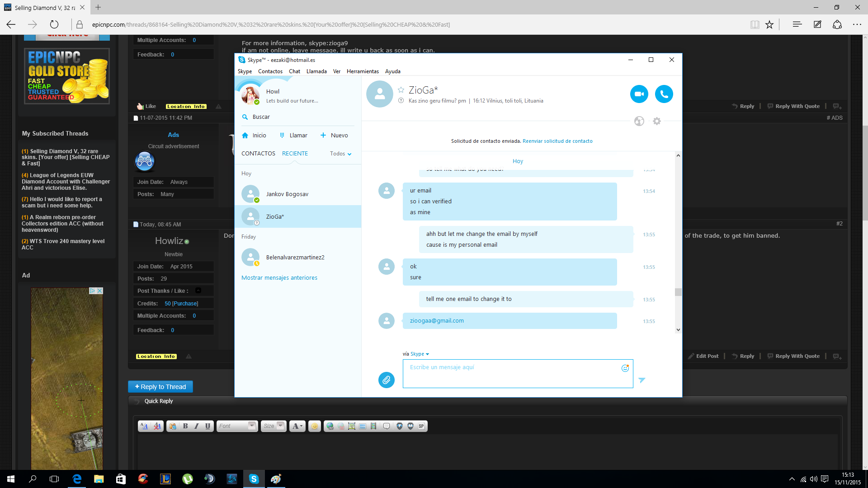Click the insert video icon in Quick Reply

(373, 426)
